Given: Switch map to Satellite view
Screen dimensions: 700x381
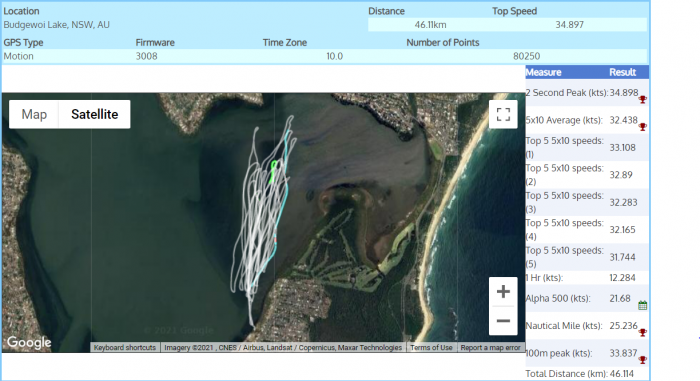Looking at the screenshot, I should (95, 114).
